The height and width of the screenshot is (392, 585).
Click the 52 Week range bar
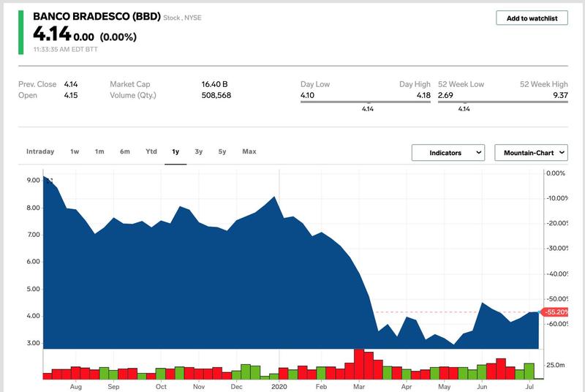[x=503, y=102]
